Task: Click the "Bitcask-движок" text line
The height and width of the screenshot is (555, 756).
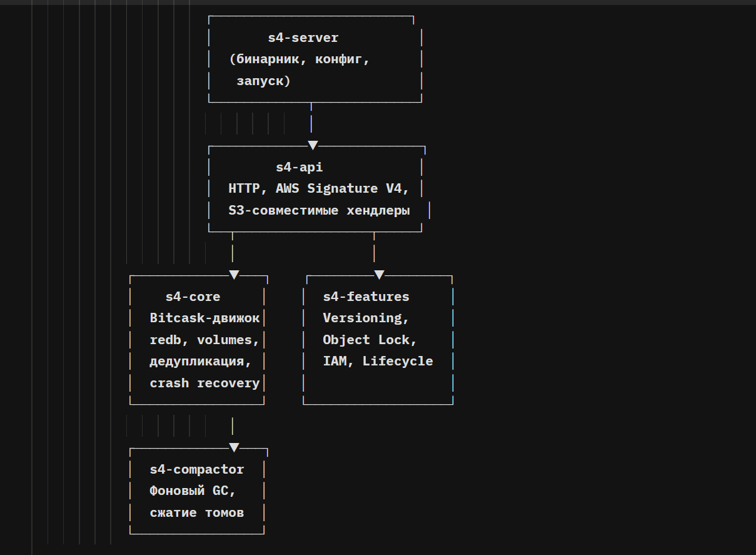Action: click(x=204, y=318)
